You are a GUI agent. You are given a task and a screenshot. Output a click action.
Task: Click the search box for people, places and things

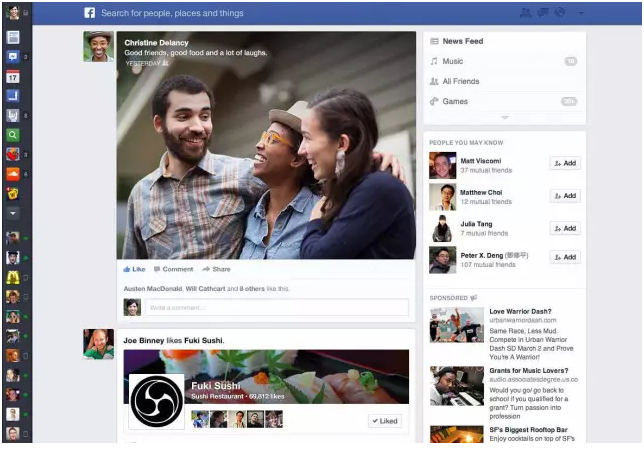172,13
